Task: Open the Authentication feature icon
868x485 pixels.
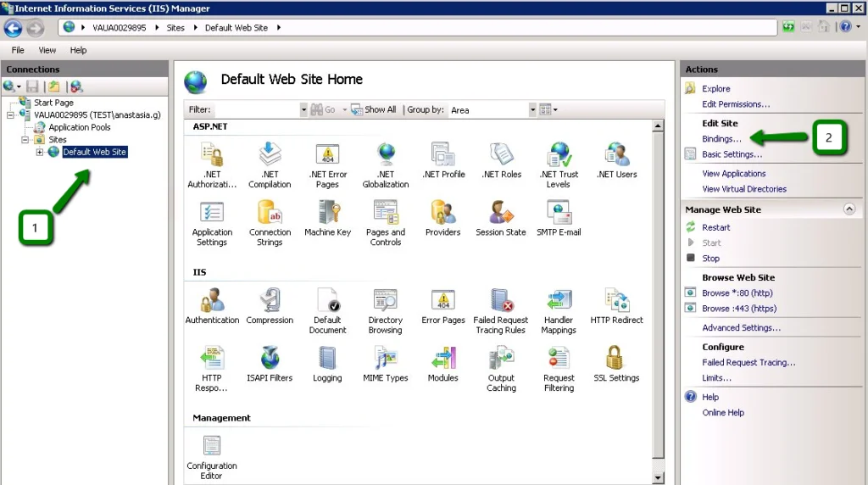Action: [212, 302]
